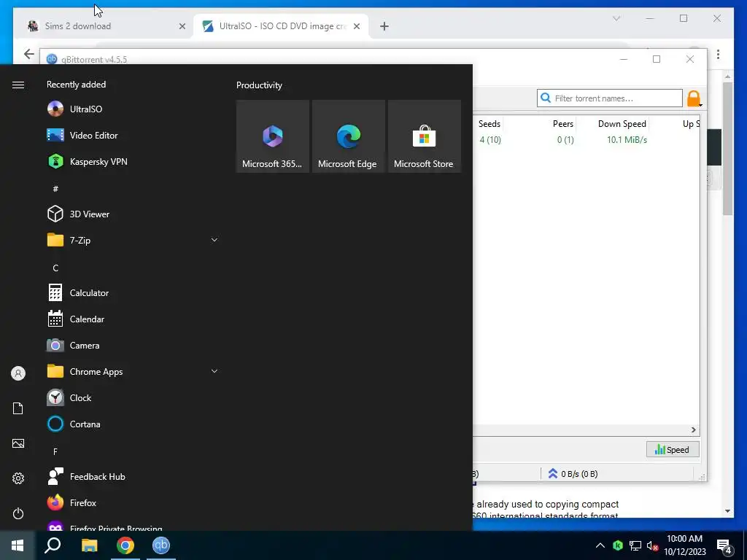The image size is (747, 560).
Task: Click the muted volume tray icon
Action: click(x=653, y=545)
